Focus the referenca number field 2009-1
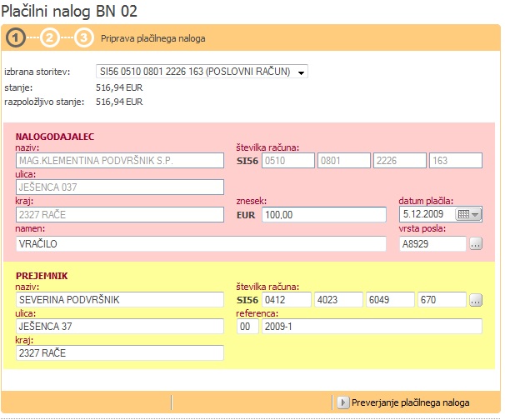Image resolution: width=505 pixels, height=420 pixels. 372,327
